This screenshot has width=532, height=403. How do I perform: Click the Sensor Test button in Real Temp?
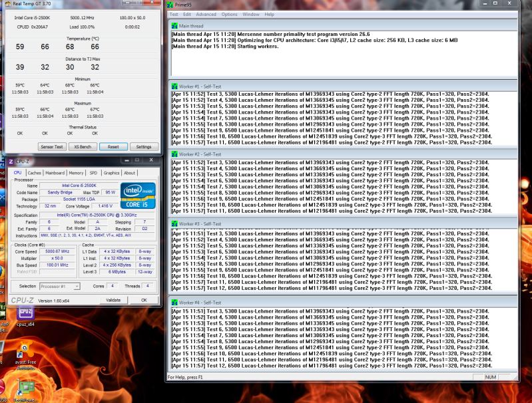(52, 147)
